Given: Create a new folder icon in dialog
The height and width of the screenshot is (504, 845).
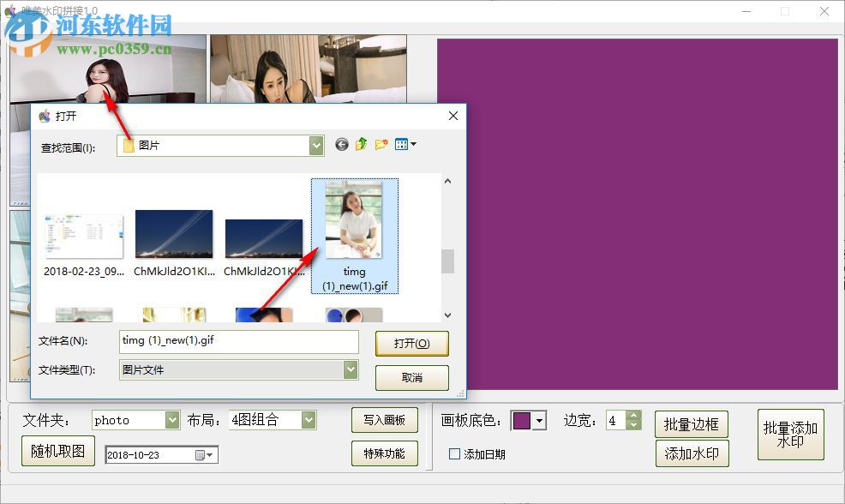Looking at the screenshot, I should point(381,144).
